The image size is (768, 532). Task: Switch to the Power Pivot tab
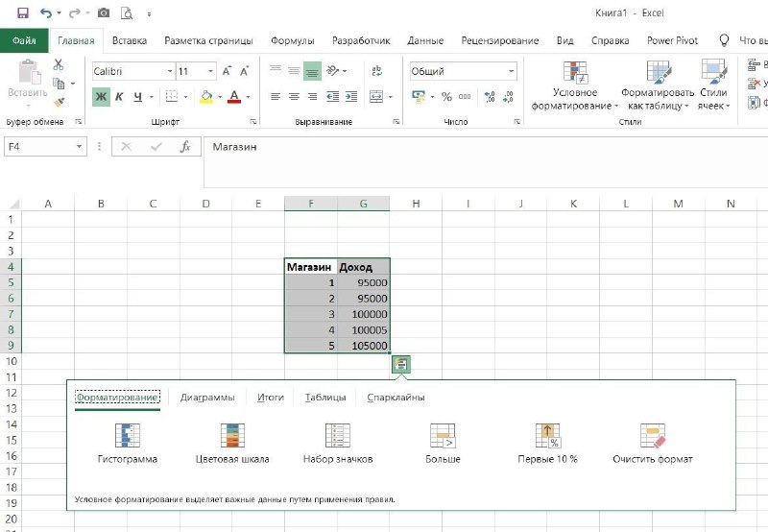[673, 40]
